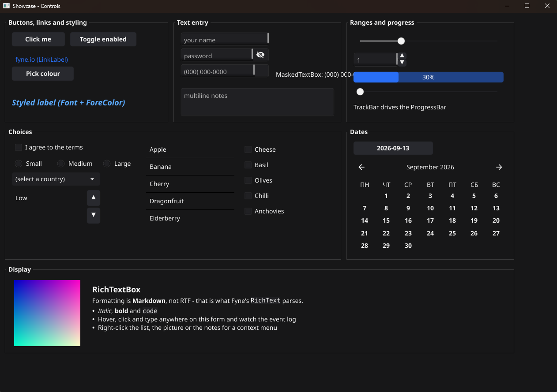This screenshot has height=392, width=557.
Task: Click the 'September 2026' month heading
Action: tap(430, 167)
